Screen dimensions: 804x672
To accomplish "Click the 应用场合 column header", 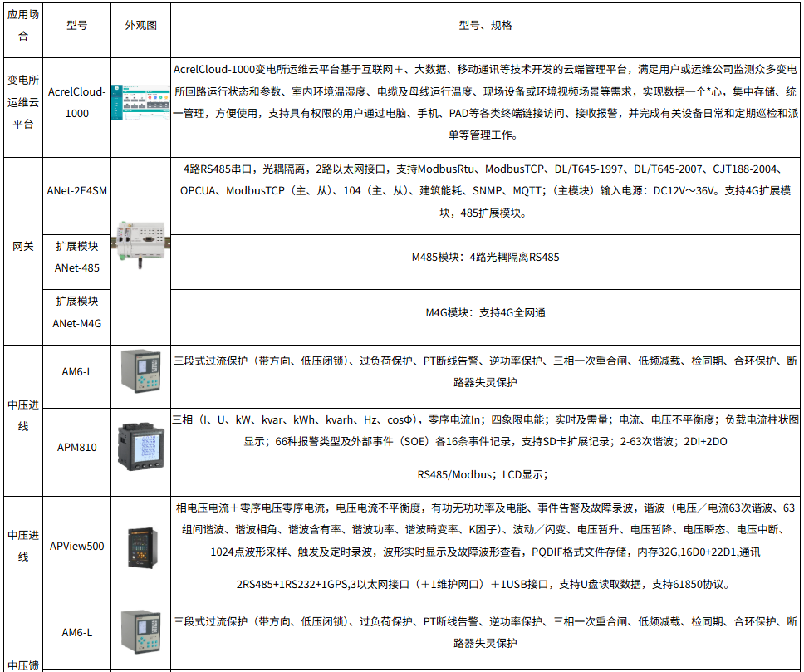I will 22,26.
